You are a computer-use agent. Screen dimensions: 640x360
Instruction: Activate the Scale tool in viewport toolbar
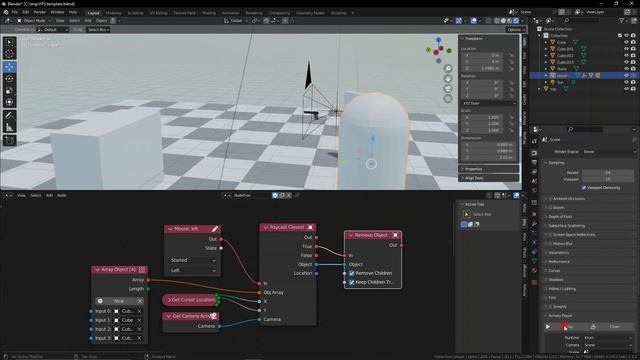10,91
